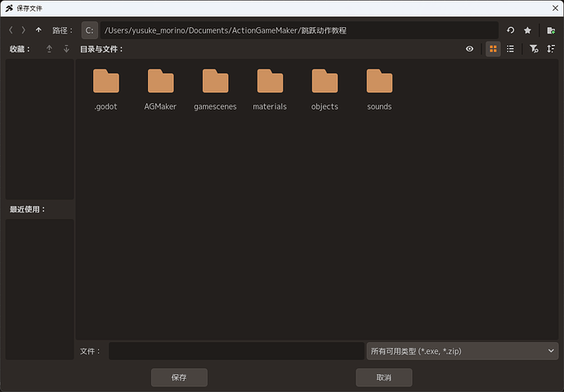Go up to parent directory
The width and height of the screenshot is (564, 392).
coord(38,30)
